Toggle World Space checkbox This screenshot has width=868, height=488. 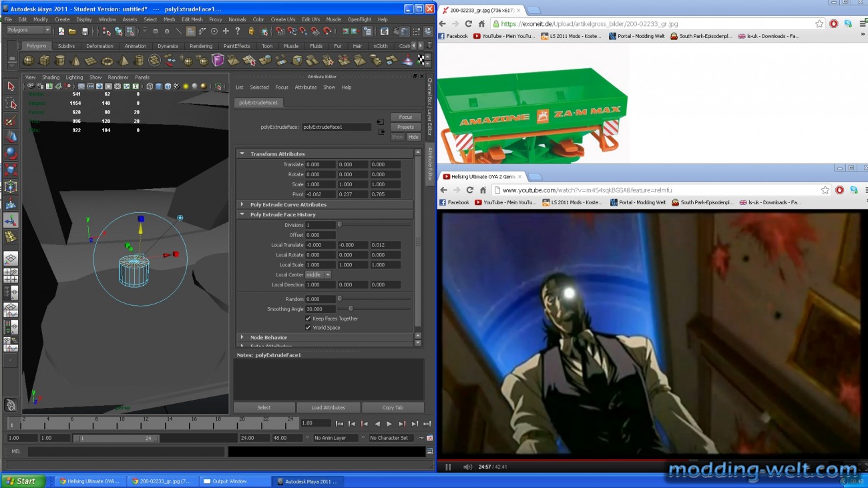pos(308,328)
